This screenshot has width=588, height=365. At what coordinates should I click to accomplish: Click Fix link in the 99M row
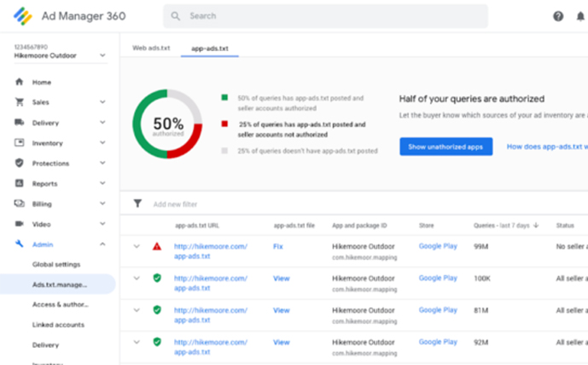(x=278, y=246)
